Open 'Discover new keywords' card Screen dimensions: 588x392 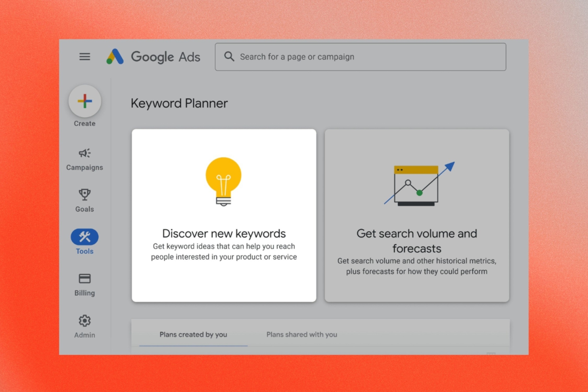click(x=224, y=215)
